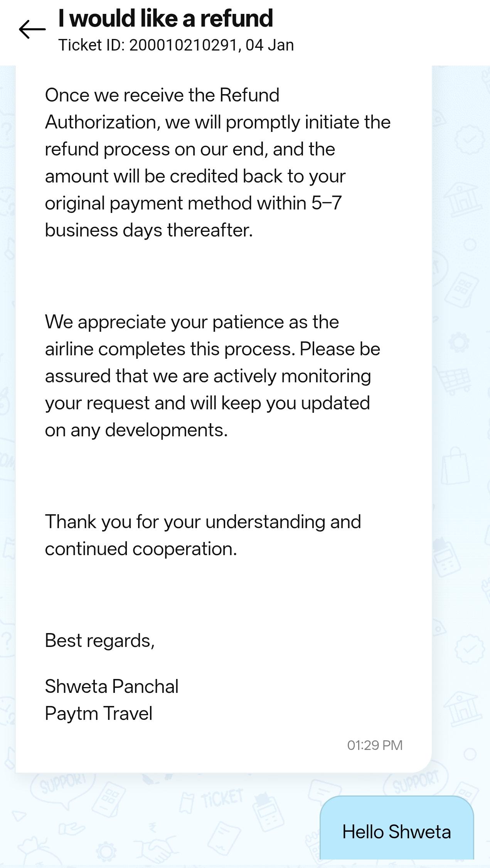Tap the 'Shweta Panchal' signature name
This screenshot has width=490, height=868.
(111, 686)
